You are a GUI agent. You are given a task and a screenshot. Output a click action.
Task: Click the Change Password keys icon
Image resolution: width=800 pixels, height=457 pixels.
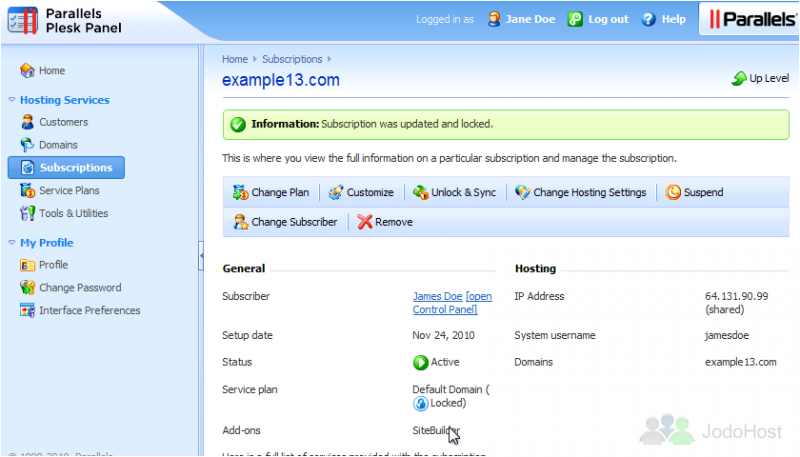pyautogui.click(x=27, y=288)
